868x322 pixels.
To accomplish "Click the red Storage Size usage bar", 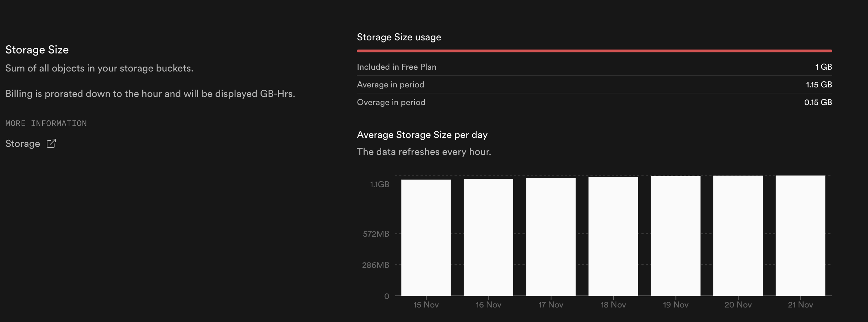I will click(594, 51).
